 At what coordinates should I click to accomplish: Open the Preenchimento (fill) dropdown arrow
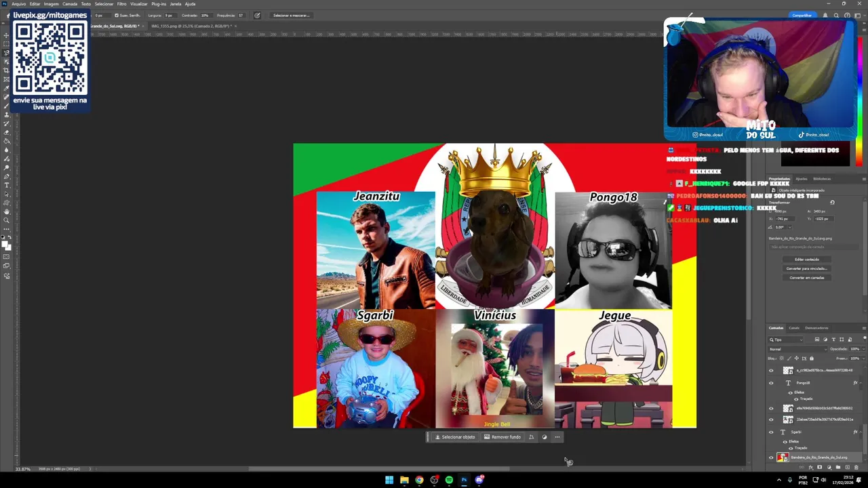(863, 359)
